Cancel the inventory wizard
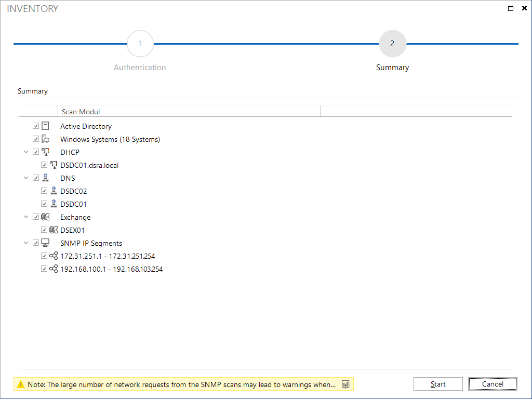 click(493, 384)
